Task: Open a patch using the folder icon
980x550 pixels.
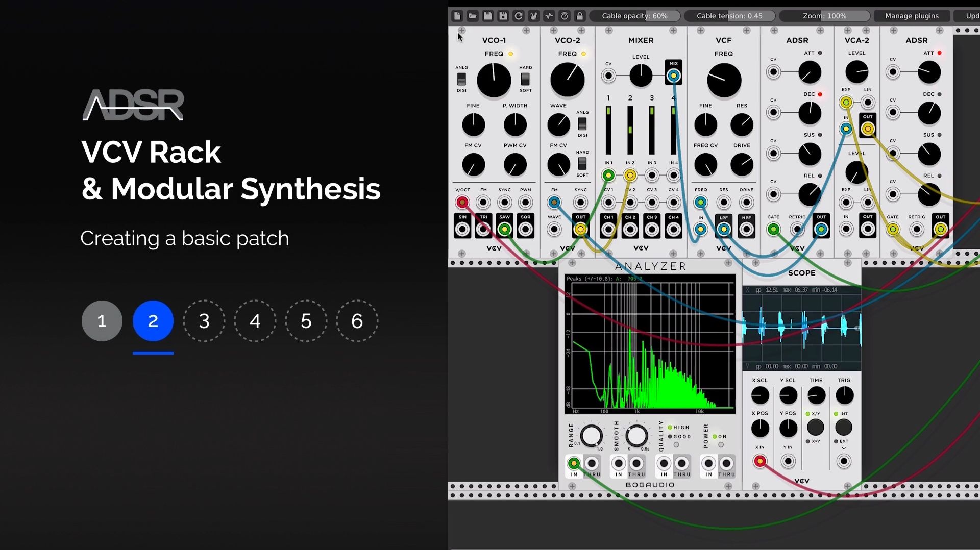Action: [x=473, y=16]
